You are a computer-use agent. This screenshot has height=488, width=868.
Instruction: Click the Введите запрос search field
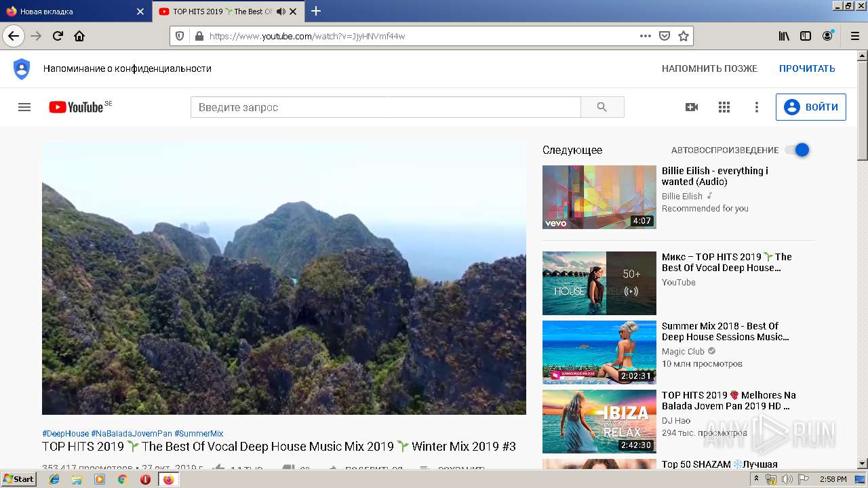[x=385, y=107]
